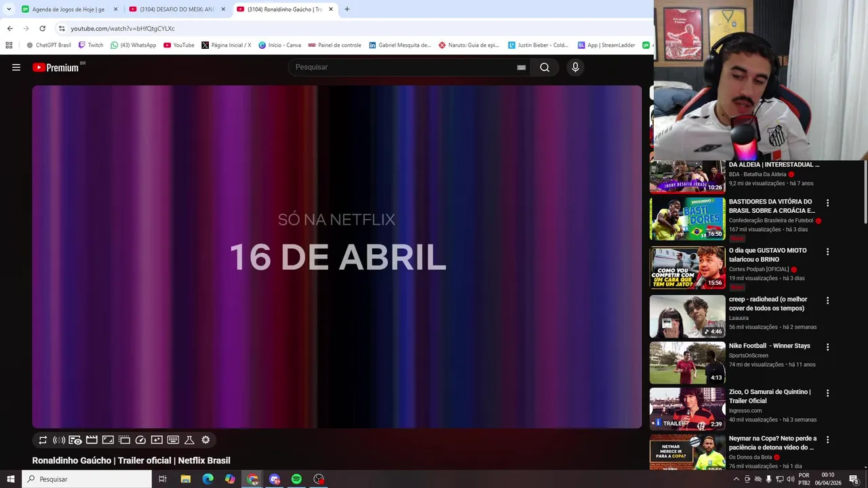Screen dimensions: 868x488
Task: Click the dashed pop-up player icon
Action: (x=124, y=440)
